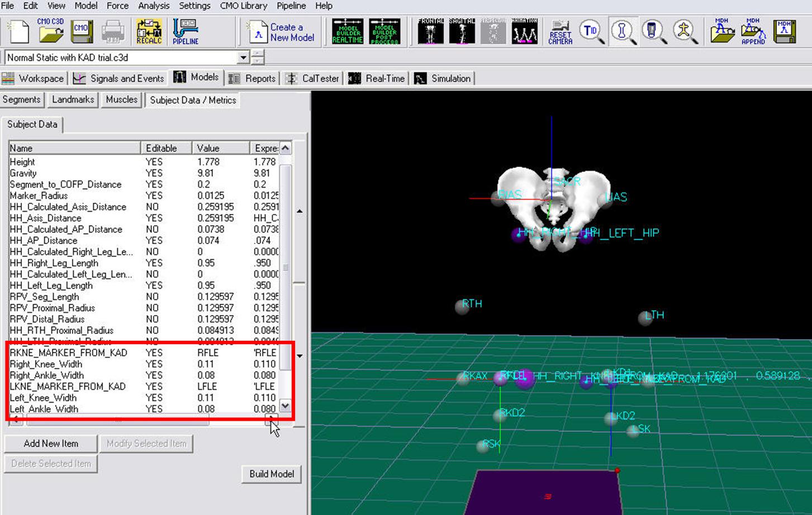Viewport: 812px width, 515px height.
Task: Click the table's scroll up arrow
Action: coord(286,148)
